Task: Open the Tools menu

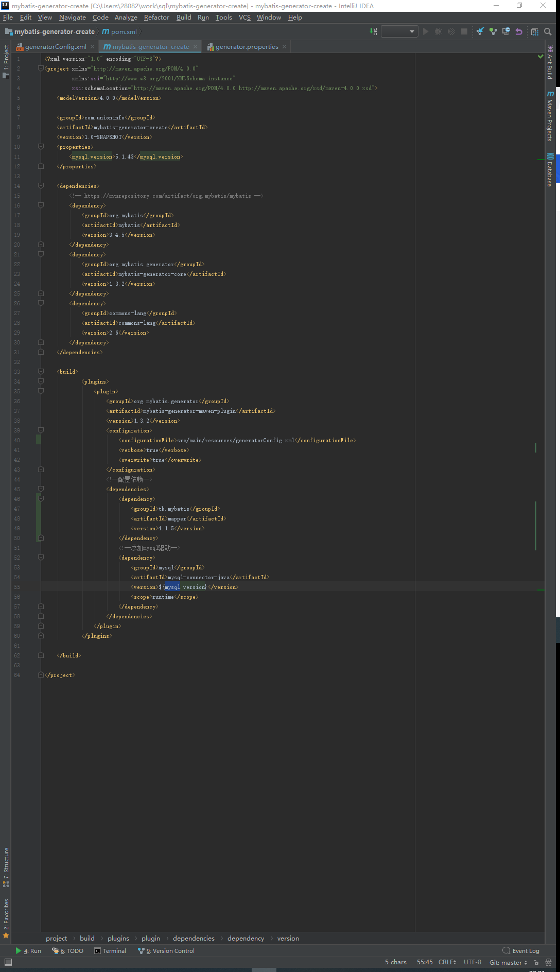Action: 224,17
